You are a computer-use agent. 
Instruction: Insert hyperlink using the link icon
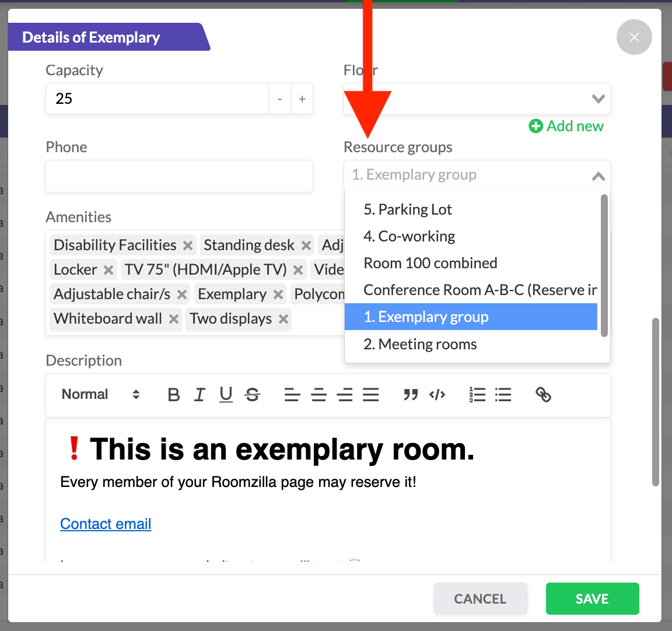543,395
